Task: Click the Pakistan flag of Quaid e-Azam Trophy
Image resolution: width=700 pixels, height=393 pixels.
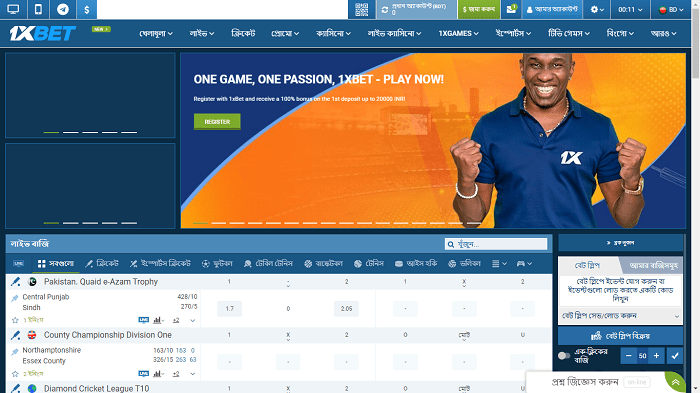Action: (32, 282)
